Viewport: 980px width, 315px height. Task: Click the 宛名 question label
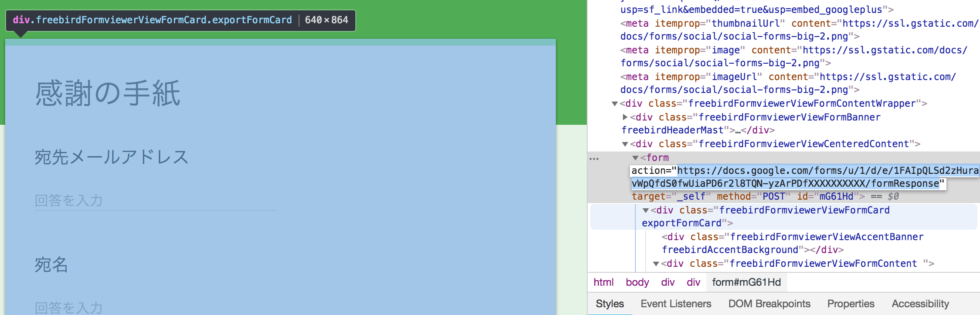[x=51, y=265]
